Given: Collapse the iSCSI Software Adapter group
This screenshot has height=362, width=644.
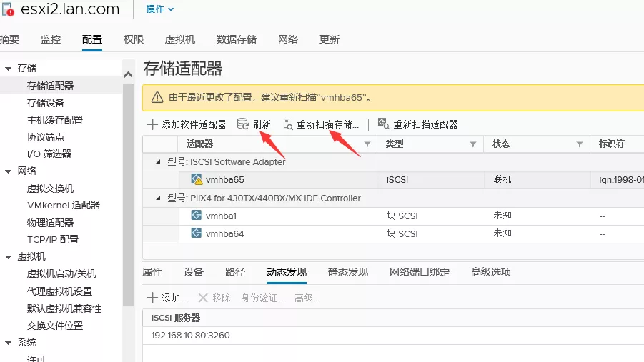Looking at the screenshot, I should [x=159, y=162].
